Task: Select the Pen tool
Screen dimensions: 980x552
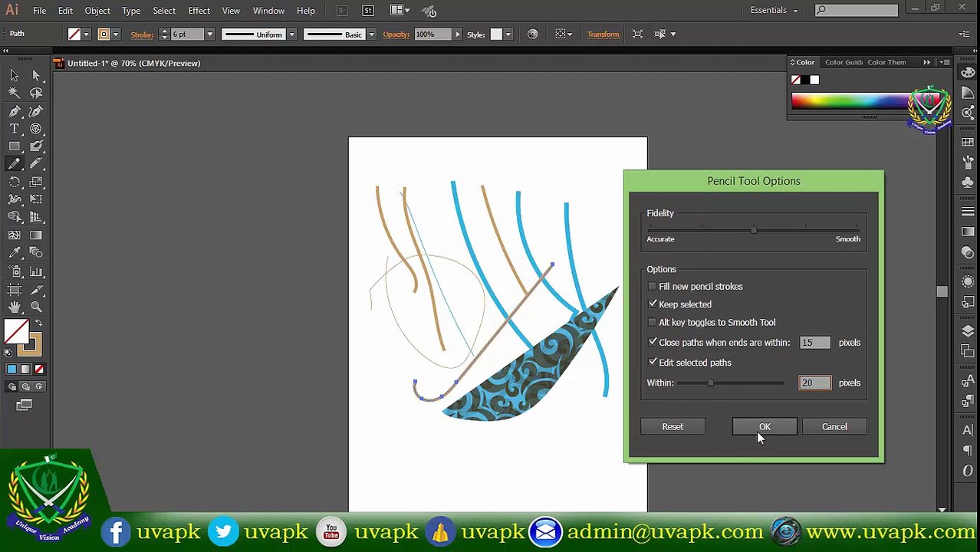Action: tap(15, 111)
